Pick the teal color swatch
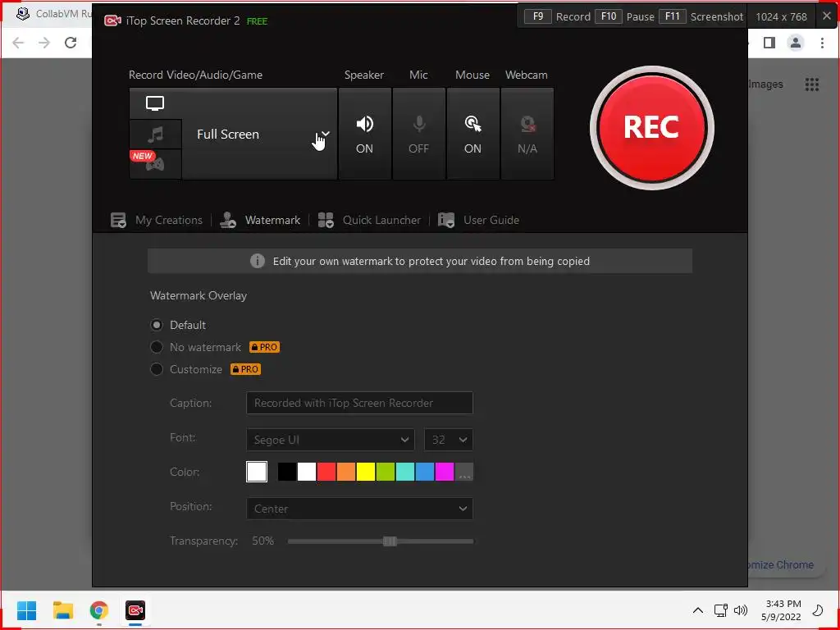 pyautogui.click(x=405, y=472)
